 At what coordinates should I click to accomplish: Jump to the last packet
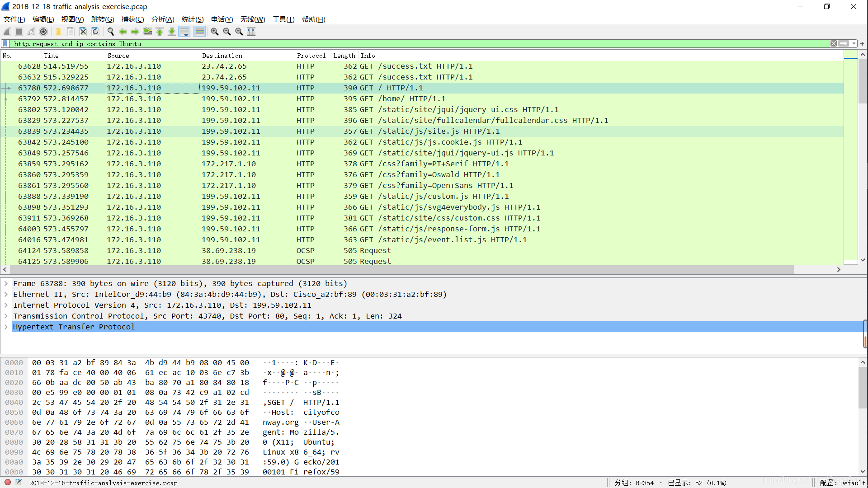pos(172,32)
